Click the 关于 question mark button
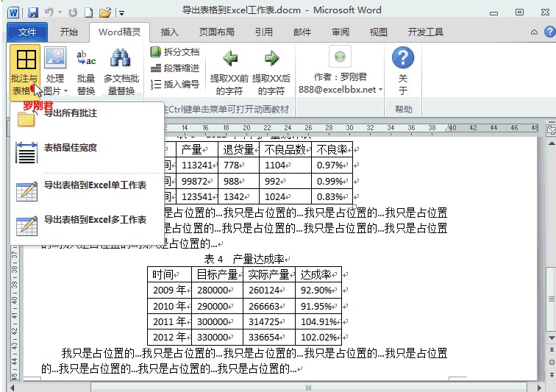The height and width of the screenshot is (392, 556). coord(403,71)
